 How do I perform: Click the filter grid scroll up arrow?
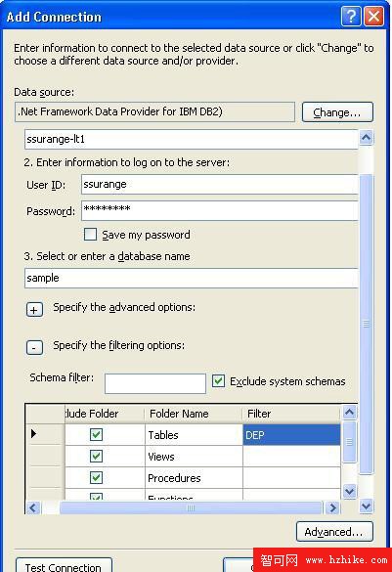click(349, 413)
